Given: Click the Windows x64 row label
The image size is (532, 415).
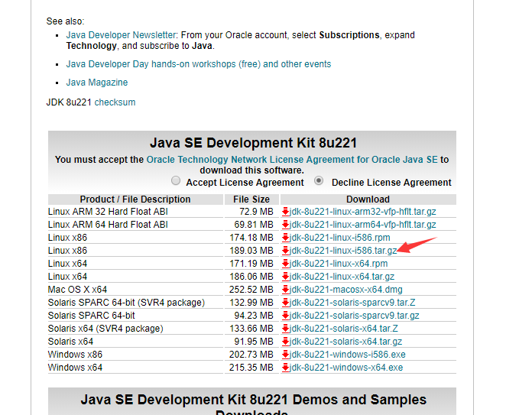Looking at the screenshot, I should pos(75,368).
